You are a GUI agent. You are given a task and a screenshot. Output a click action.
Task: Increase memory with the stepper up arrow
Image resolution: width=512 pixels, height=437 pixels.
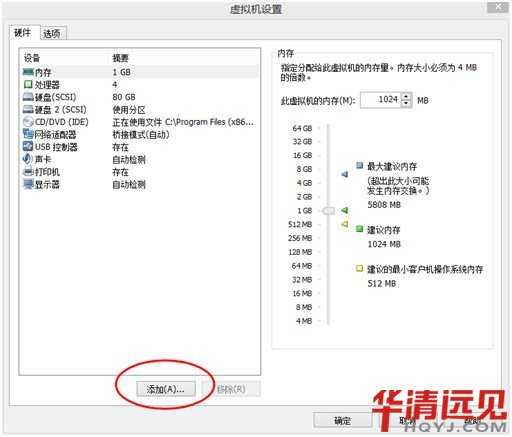tap(406, 97)
